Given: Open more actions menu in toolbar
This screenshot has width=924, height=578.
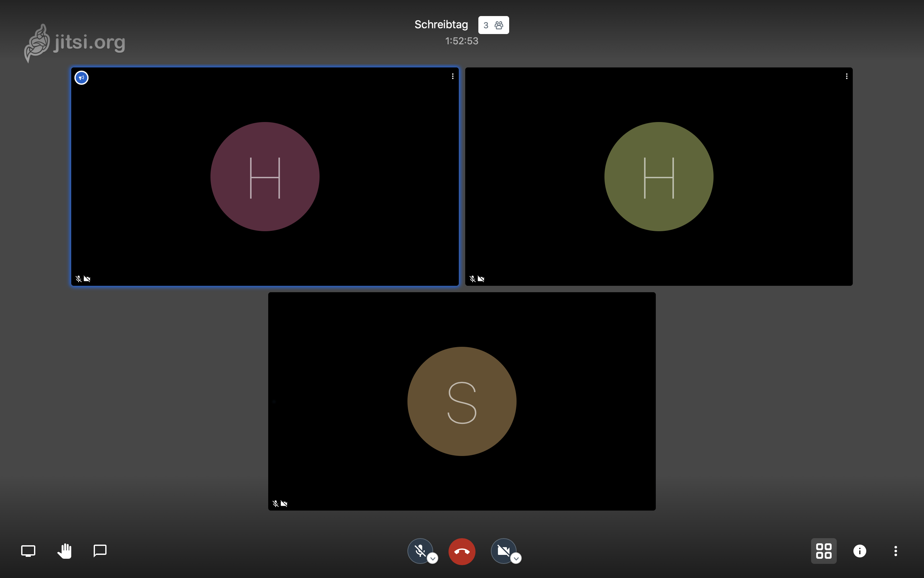Looking at the screenshot, I should point(895,551).
